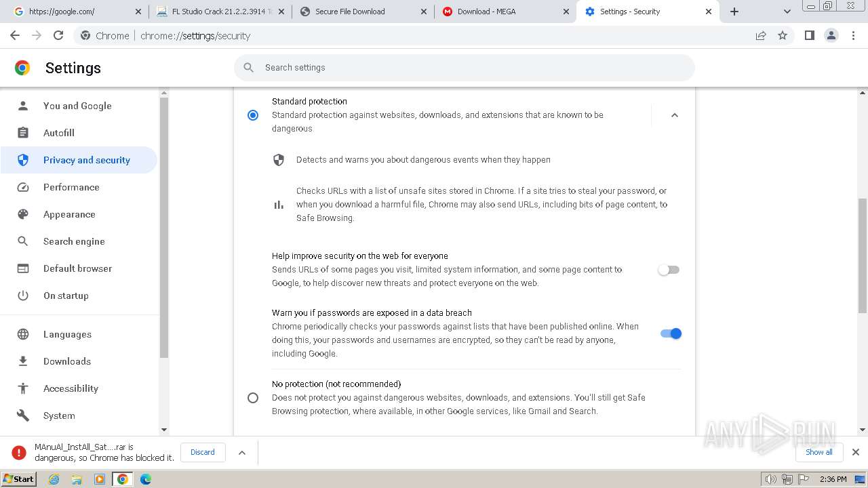Image resolution: width=868 pixels, height=488 pixels.
Task: Click the network icon in system tray
Action: [787, 479]
